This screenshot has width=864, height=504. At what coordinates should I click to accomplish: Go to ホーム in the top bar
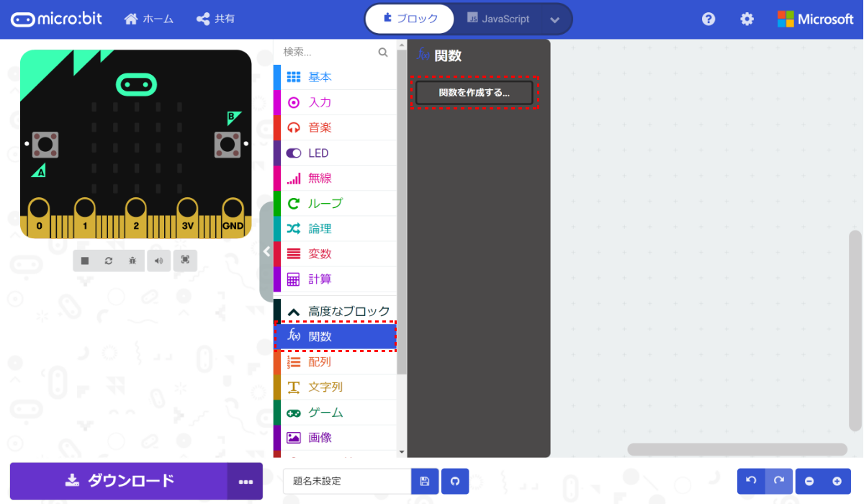(x=148, y=19)
